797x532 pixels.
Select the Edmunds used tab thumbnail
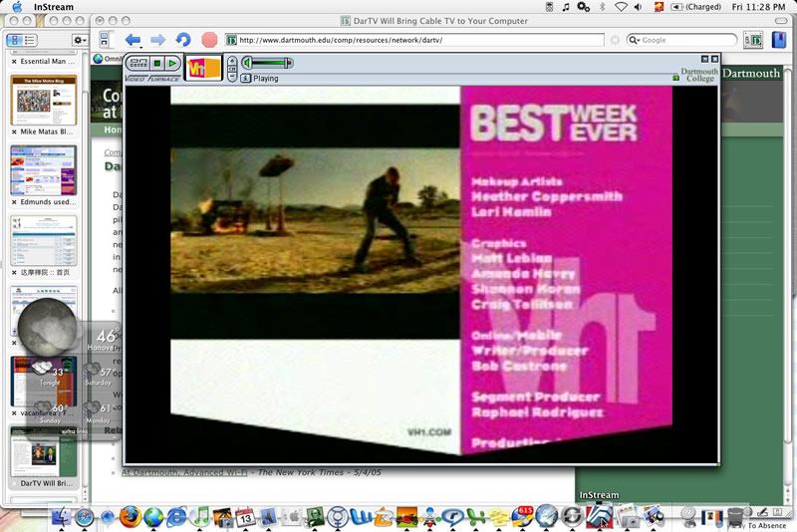tap(44, 170)
